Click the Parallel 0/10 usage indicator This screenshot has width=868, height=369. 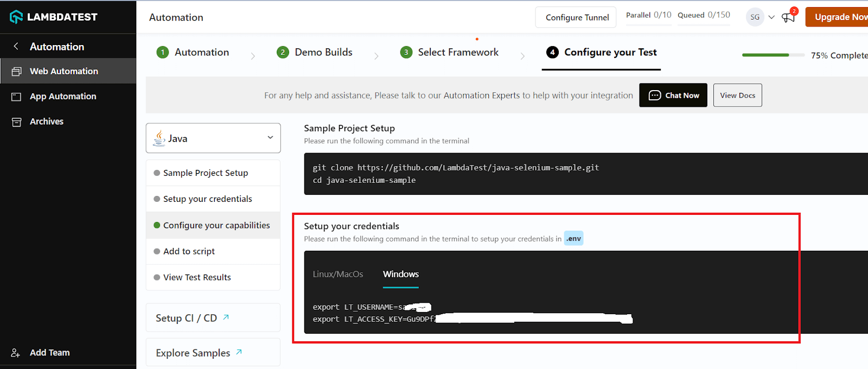click(x=648, y=15)
